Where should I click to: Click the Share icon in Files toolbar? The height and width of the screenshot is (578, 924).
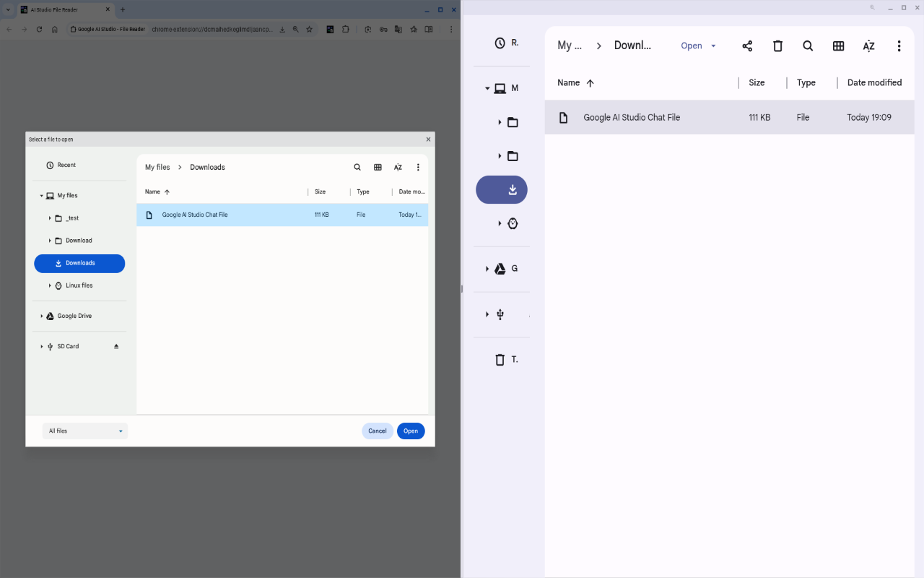coord(747,46)
